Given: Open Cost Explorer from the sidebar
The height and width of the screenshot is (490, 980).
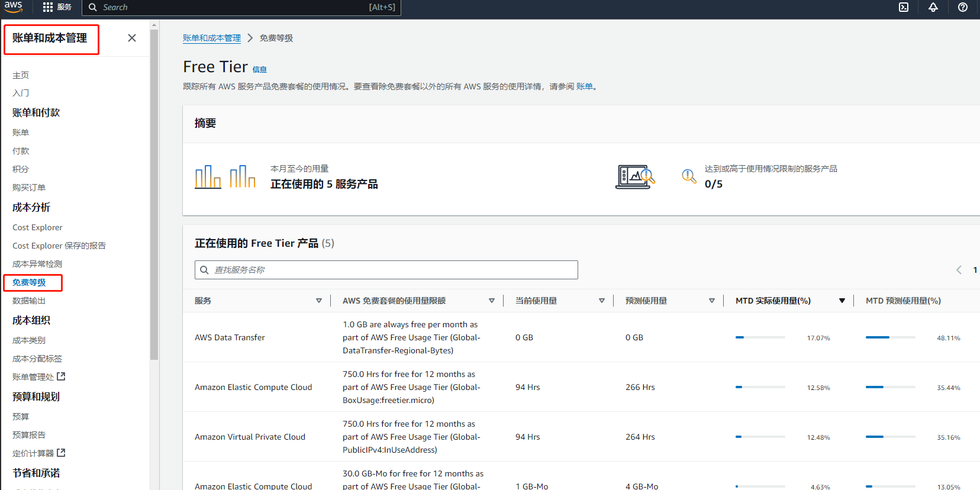Looking at the screenshot, I should point(37,227).
